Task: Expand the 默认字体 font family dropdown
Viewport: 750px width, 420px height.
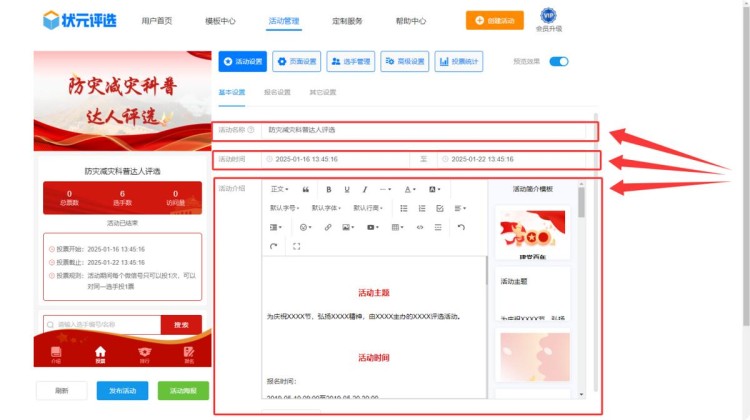Action: (326, 208)
